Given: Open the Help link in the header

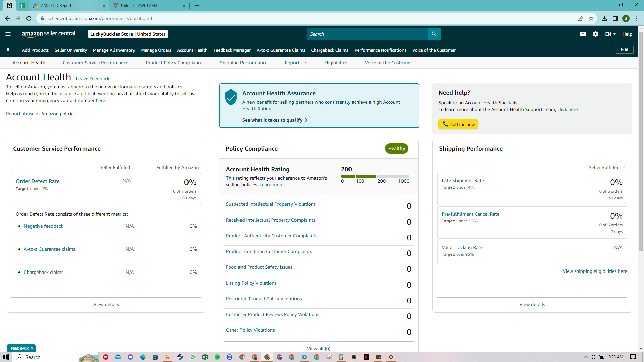Looking at the screenshot, I should click(627, 34).
